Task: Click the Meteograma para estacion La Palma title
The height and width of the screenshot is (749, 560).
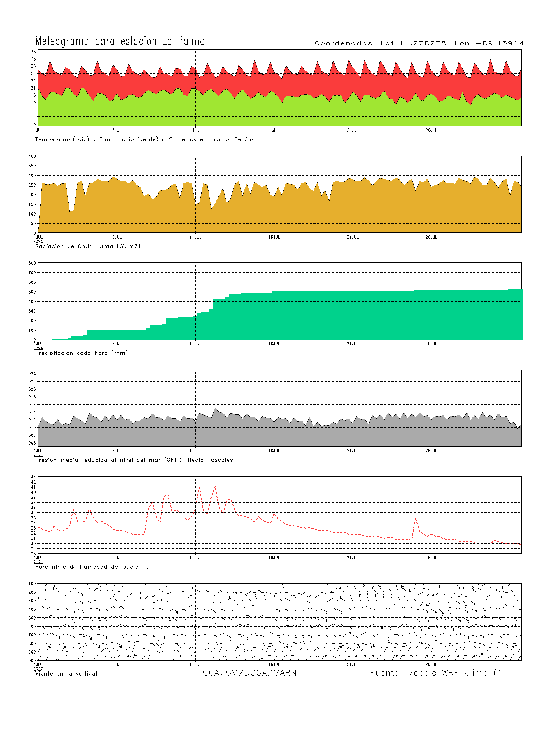Action: tap(120, 41)
